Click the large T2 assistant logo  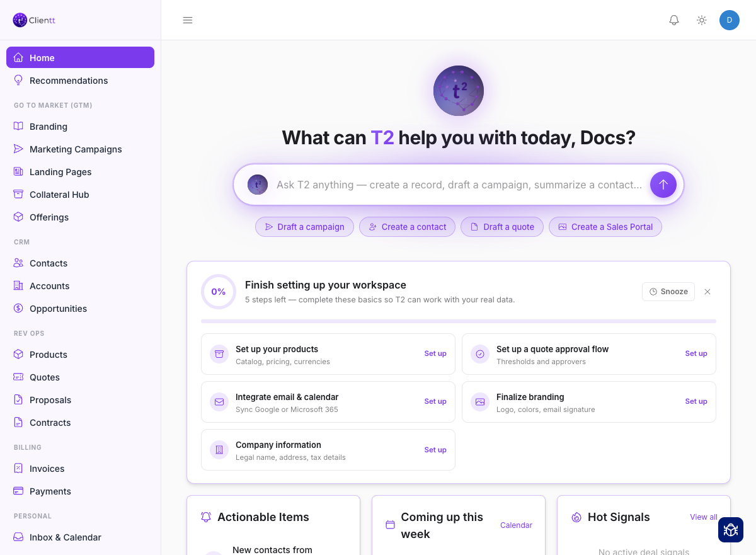coord(459,91)
